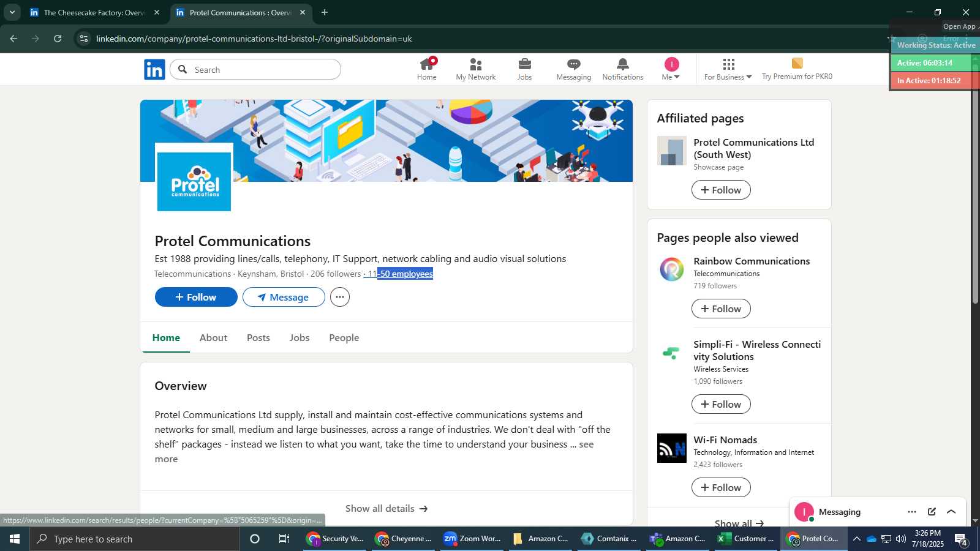Viewport: 980px width, 551px height.
Task: Expand overview with see more
Action: [x=586, y=444]
